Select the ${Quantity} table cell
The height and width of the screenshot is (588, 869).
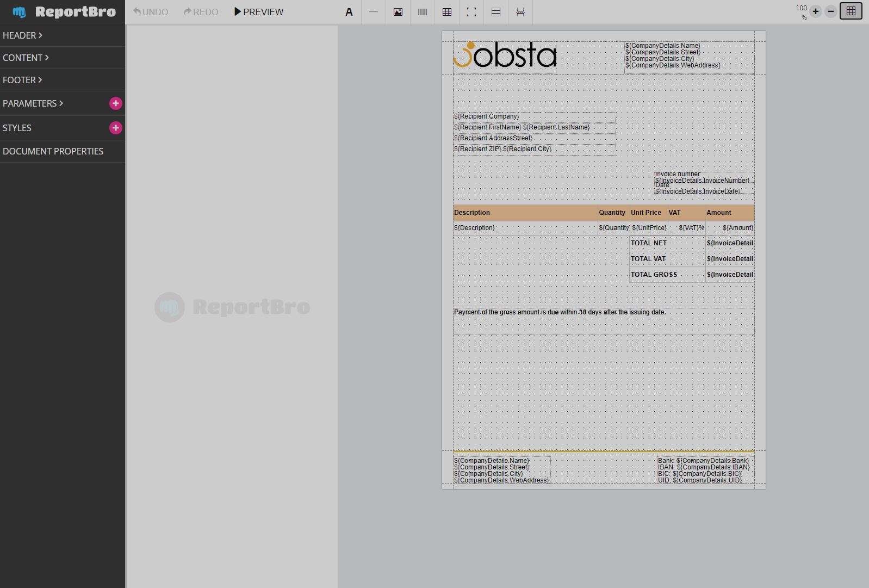coord(613,228)
